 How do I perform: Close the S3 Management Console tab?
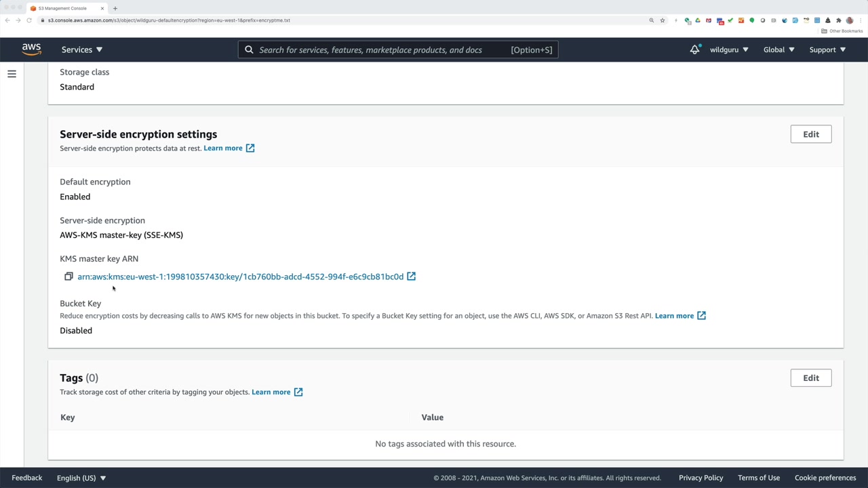(102, 8)
